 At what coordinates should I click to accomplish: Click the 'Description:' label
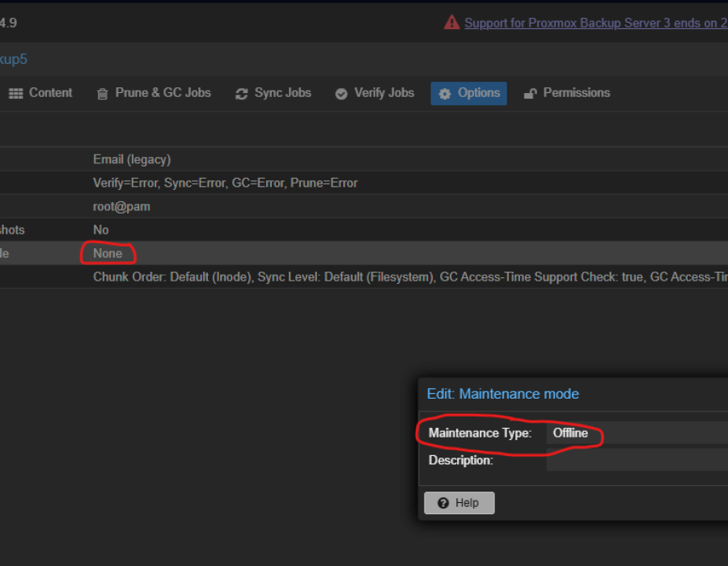(460, 460)
